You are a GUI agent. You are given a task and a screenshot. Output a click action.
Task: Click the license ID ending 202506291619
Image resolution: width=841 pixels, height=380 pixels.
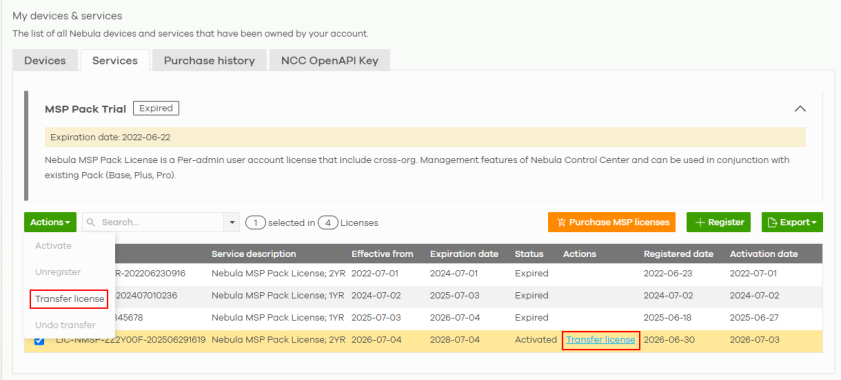click(x=130, y=340)
